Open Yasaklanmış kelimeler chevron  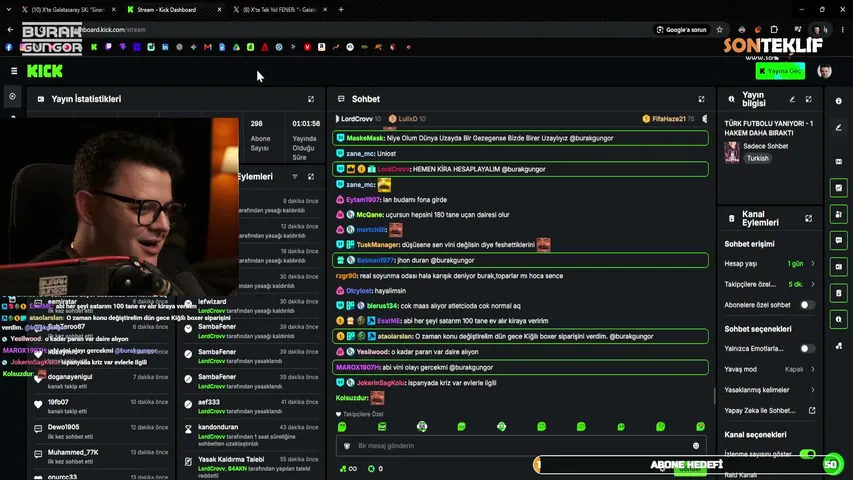tap(813, 390)
